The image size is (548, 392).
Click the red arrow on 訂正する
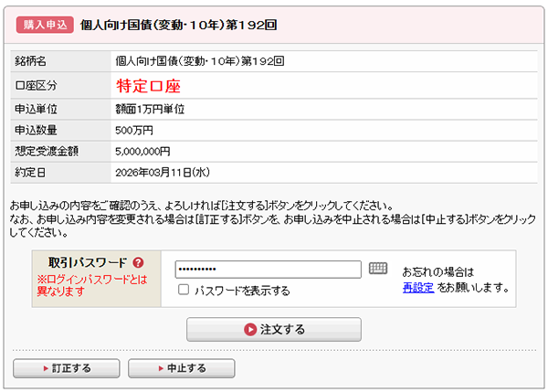point(46,368)
